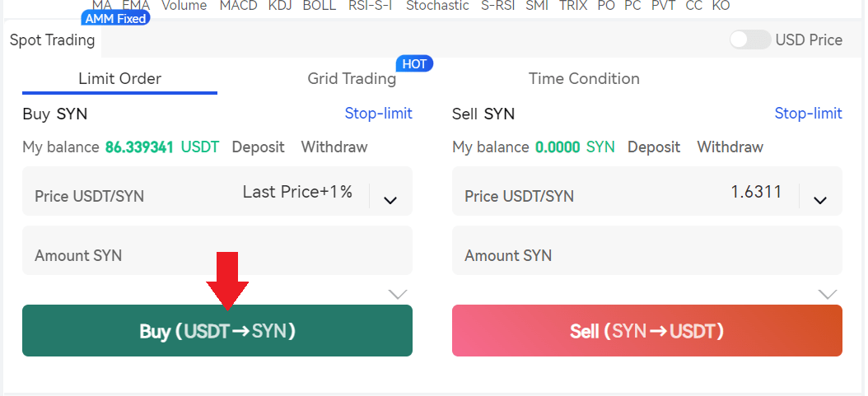Focus the Sell Amount SYN field
868x396 pixels.
click(646, 255)
